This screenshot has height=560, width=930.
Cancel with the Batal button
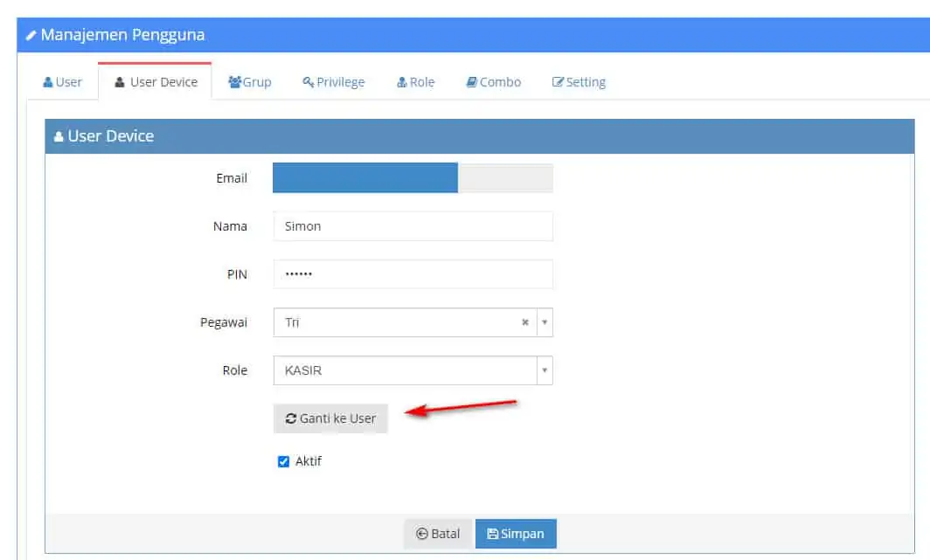click(x=438, y=533)
